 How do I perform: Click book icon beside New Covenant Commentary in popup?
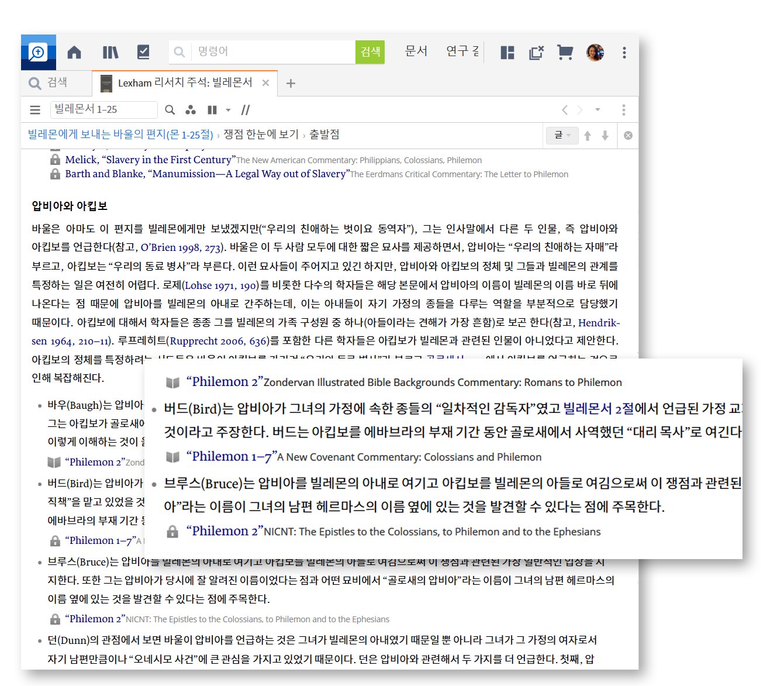(172, 457)
